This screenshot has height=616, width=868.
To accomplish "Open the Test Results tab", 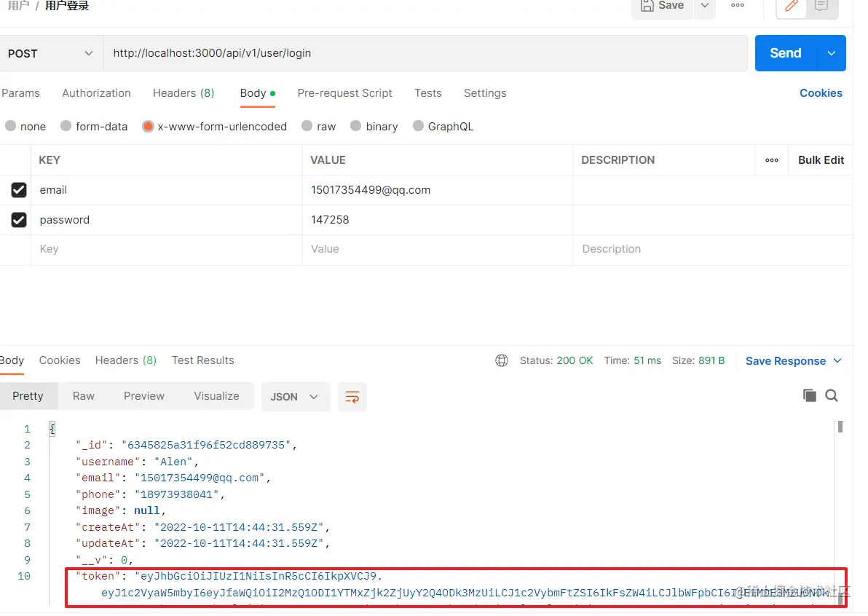I will (202, 361).
